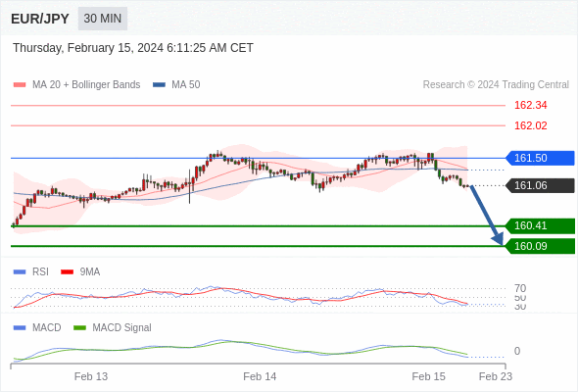Image resolution: width=578 pixels, height=392 pixels.
Task: Select the 160.09 support price tag
Action: coord(539,246)
